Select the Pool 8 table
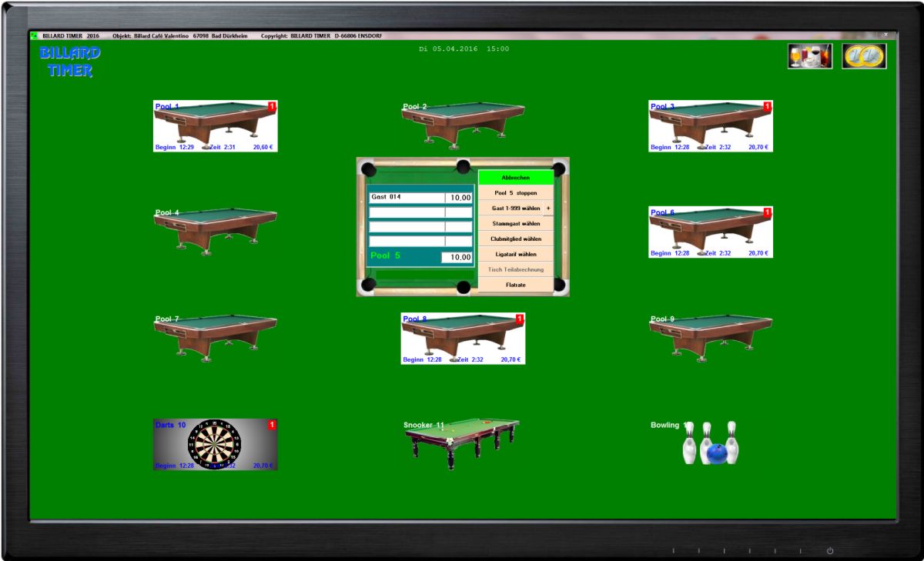Image resolution: width=924 pixels, height=561 pixels. coord(462,338)
